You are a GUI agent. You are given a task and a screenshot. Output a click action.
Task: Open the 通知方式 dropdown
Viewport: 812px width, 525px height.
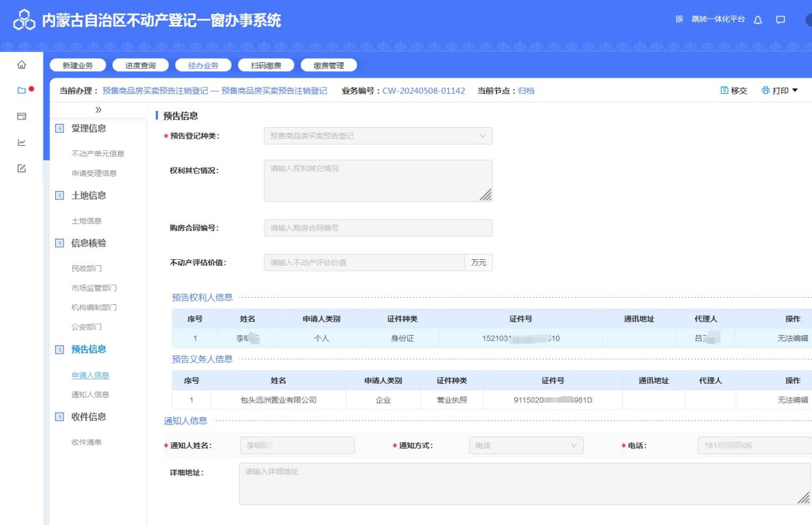pyautogui.click(x=526, y=445)
